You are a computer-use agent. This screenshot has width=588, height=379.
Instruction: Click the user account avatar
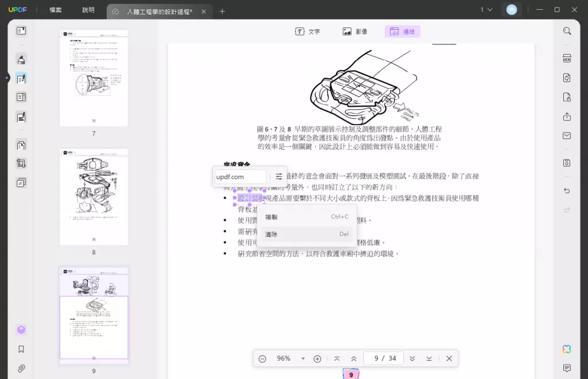tap(512, 10)
